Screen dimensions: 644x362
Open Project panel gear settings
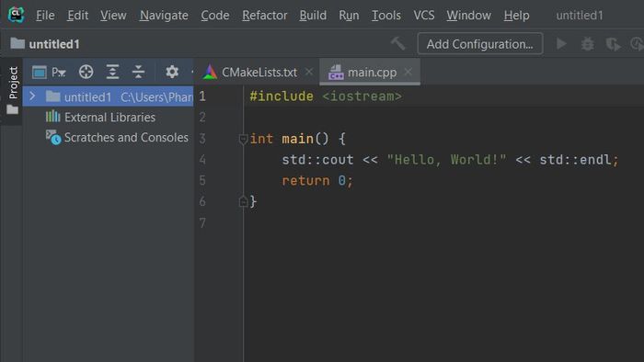(172, 72)
